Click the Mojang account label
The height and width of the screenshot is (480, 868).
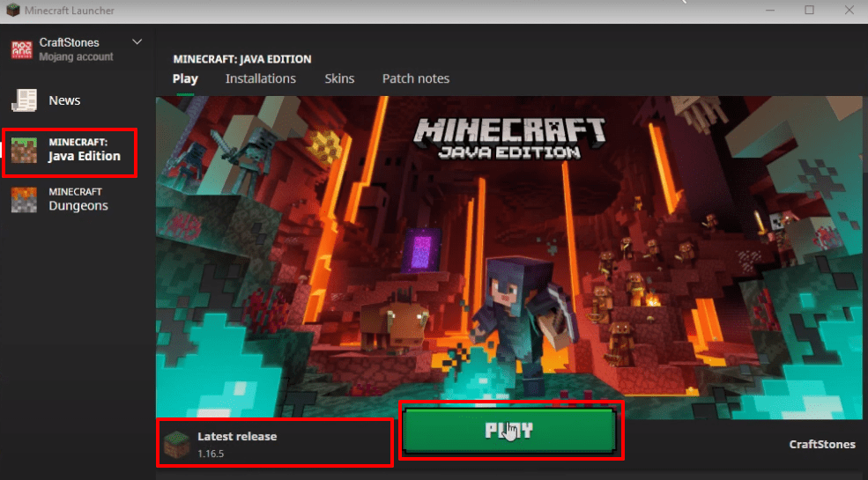(76, 56)
